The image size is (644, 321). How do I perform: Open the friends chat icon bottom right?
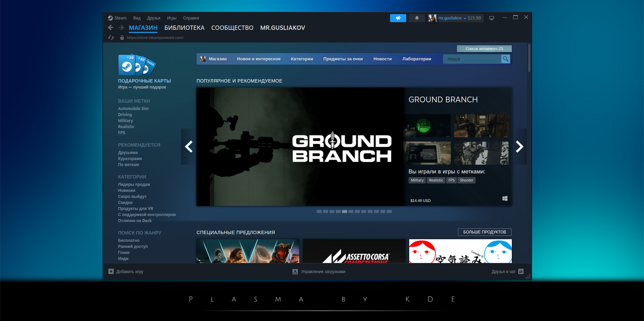[521, 272]
